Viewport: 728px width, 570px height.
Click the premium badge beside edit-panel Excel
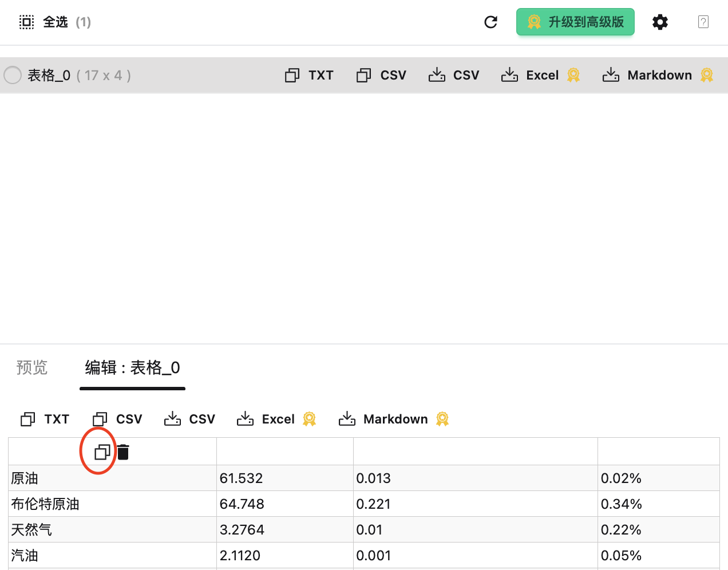[309, 419]
